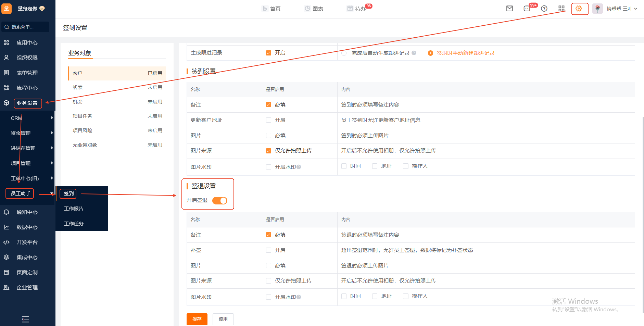
Task: Click the diamond icon beside 量身定做
Action: point(42,9)
